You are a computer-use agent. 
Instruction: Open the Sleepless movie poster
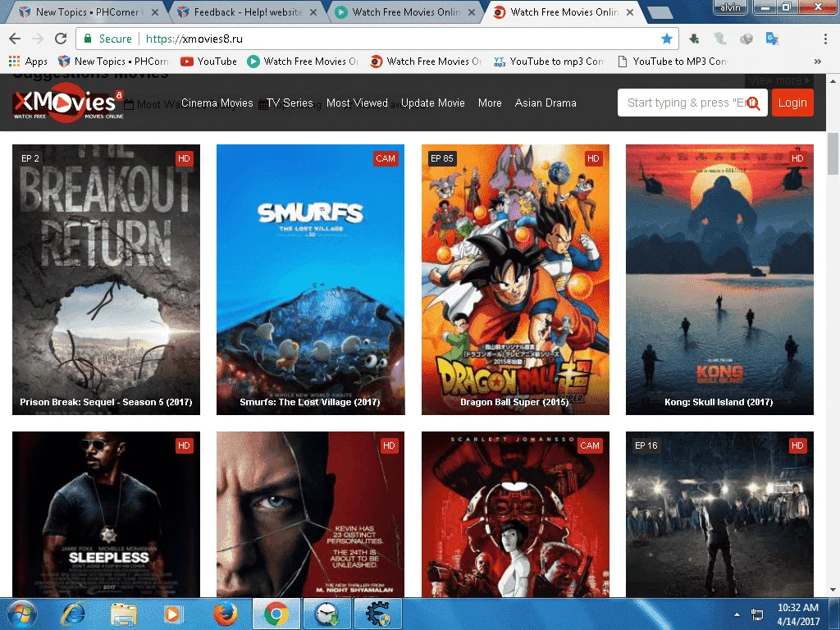(106, 514)
